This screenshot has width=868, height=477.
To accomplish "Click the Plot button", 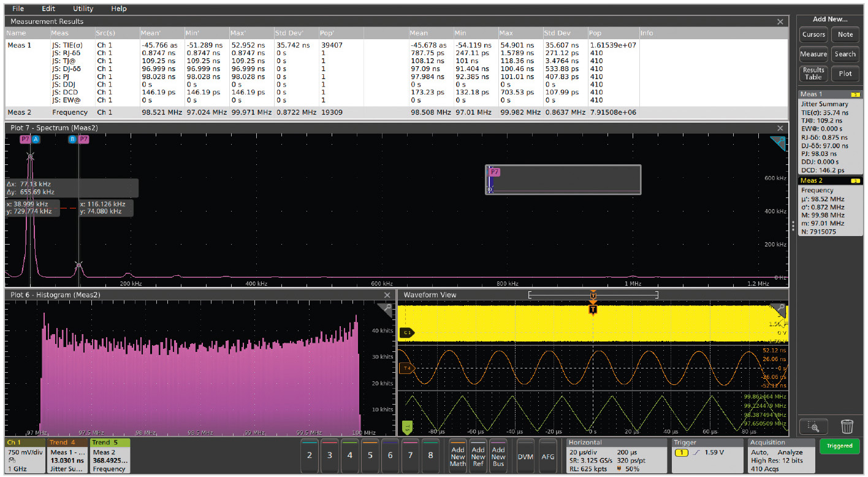I will tap(845, 74).
